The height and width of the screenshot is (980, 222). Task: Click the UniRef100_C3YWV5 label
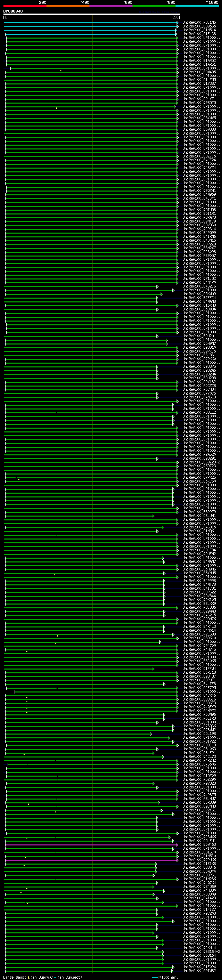(199, 118)
